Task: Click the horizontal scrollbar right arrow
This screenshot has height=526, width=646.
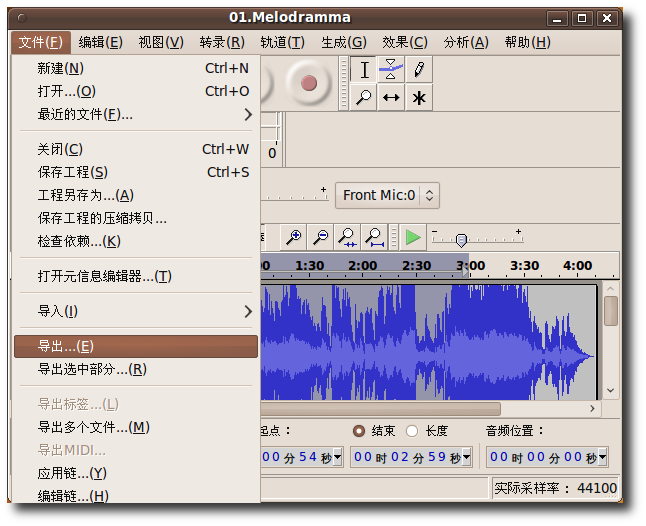Action: pos(592,409)
